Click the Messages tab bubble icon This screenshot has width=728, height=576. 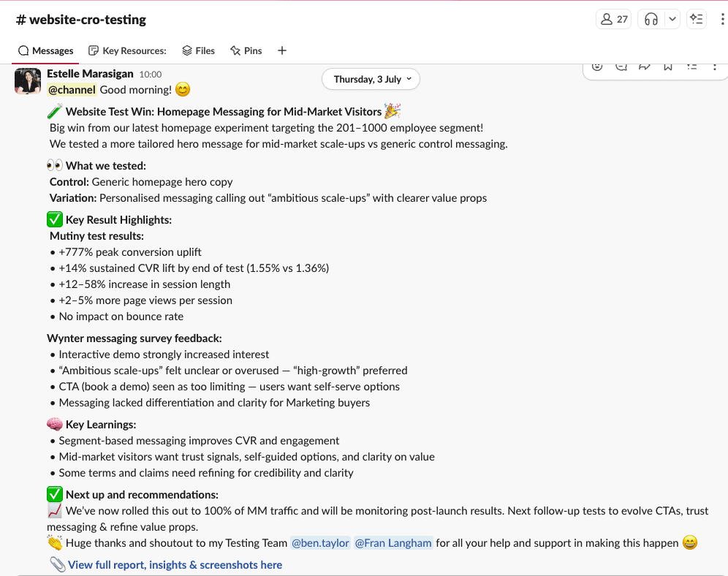coord(23,50)
